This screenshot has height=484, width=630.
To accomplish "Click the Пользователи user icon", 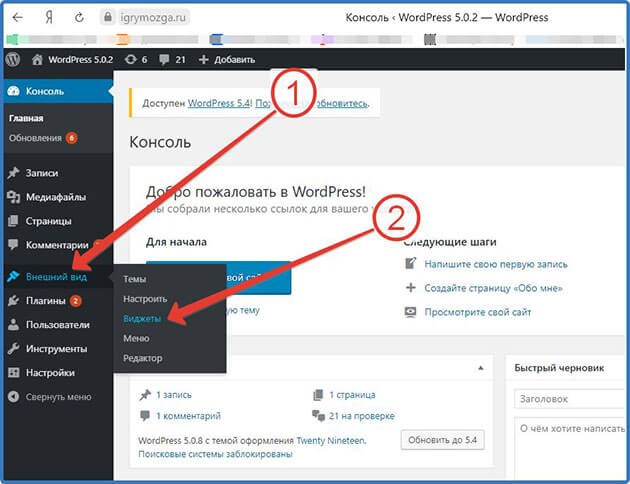I will tap(13, 325).
